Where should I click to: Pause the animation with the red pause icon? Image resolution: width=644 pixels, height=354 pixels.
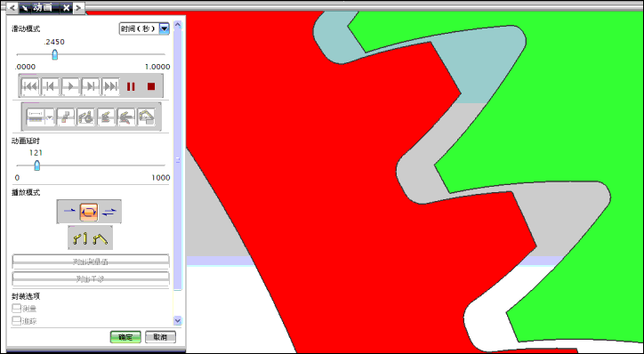(131, 86)
